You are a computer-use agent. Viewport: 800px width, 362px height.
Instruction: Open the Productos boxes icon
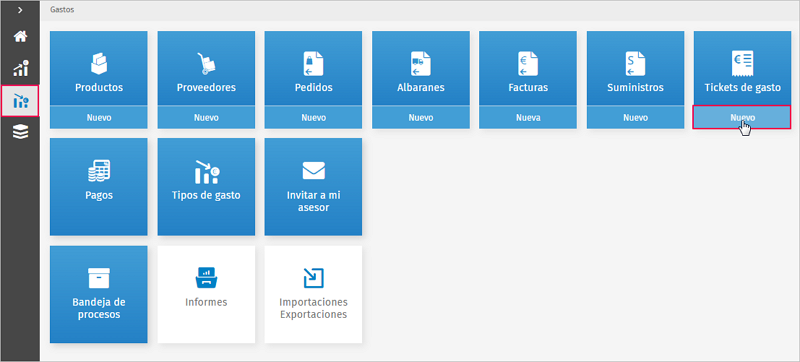pyautogui.click(x=99, y=63)
